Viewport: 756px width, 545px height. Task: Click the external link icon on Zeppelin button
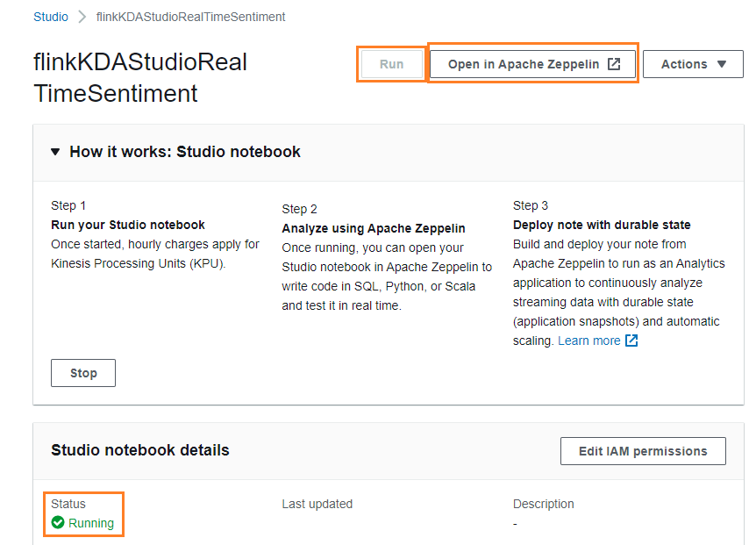pyautogui.click(x=614, y=64)
